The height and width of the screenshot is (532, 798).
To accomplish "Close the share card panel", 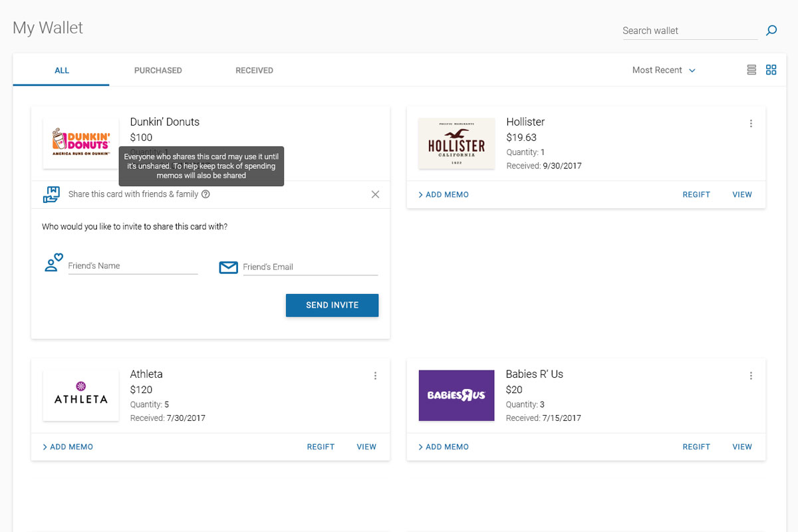I will coord(375,194).
